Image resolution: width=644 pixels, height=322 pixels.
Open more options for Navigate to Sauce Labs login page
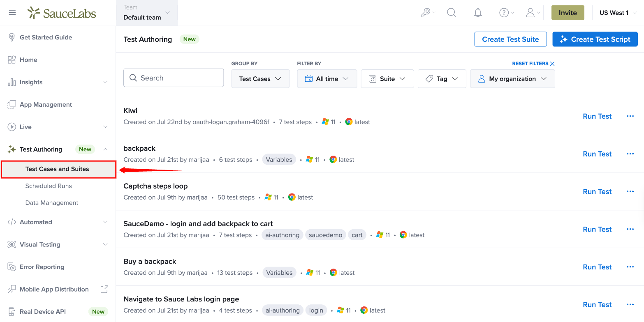coord(630,305)
